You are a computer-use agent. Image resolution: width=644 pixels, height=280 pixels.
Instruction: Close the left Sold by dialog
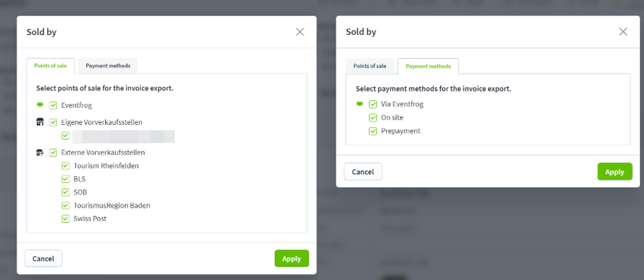click(299, 31)
